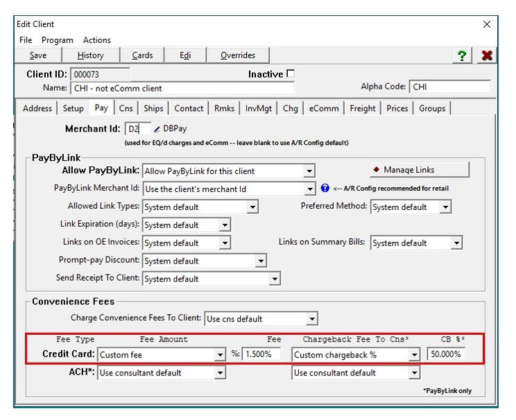
Task: Click the Manage Links diamond button
Action: point(420,170)
